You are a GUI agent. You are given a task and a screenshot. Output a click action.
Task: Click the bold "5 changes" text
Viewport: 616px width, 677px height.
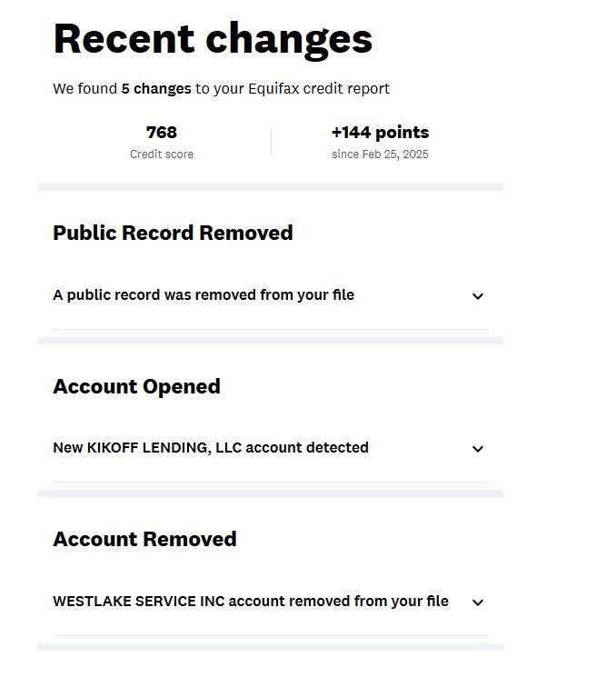(x=156, y=89)
